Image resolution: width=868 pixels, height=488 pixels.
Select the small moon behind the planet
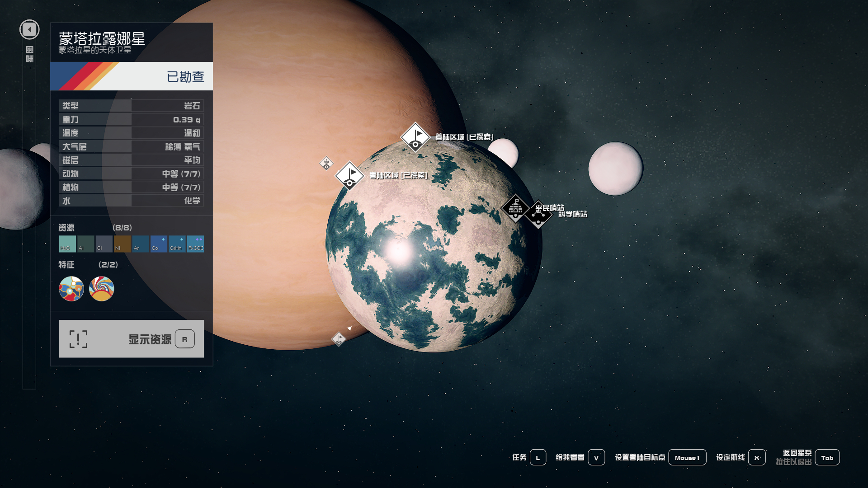pos(504,152)
